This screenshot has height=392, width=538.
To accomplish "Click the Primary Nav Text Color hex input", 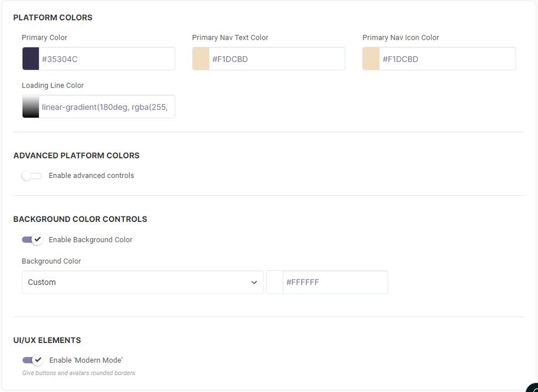I will tap(277, 59).
